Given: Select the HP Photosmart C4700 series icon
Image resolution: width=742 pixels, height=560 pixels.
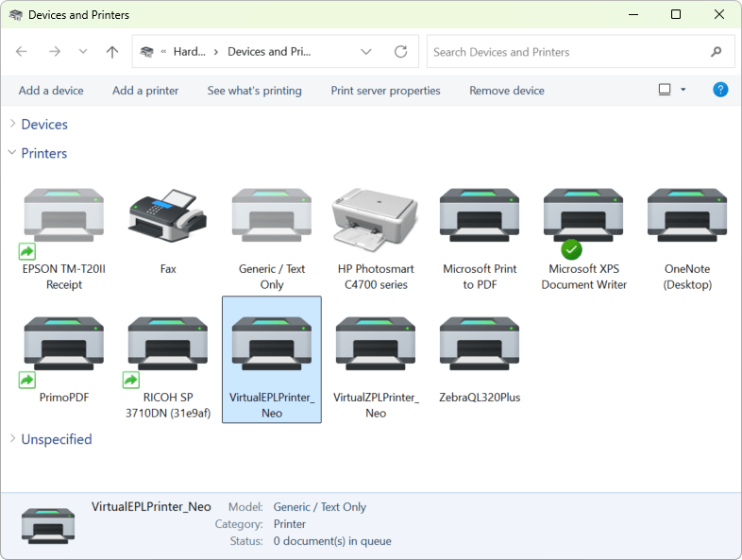Looking at the screenshot, I should 376,219.
